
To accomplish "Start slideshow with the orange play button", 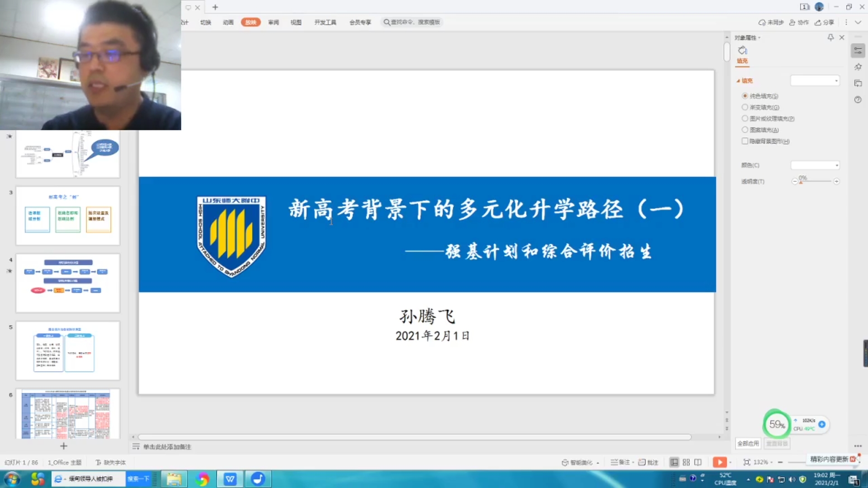I will tap(719, 462).
